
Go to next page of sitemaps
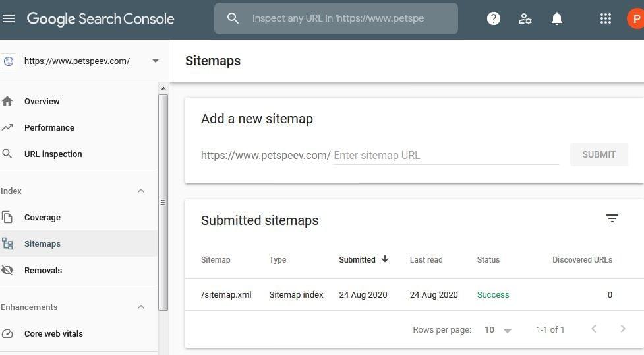[623, 329]
